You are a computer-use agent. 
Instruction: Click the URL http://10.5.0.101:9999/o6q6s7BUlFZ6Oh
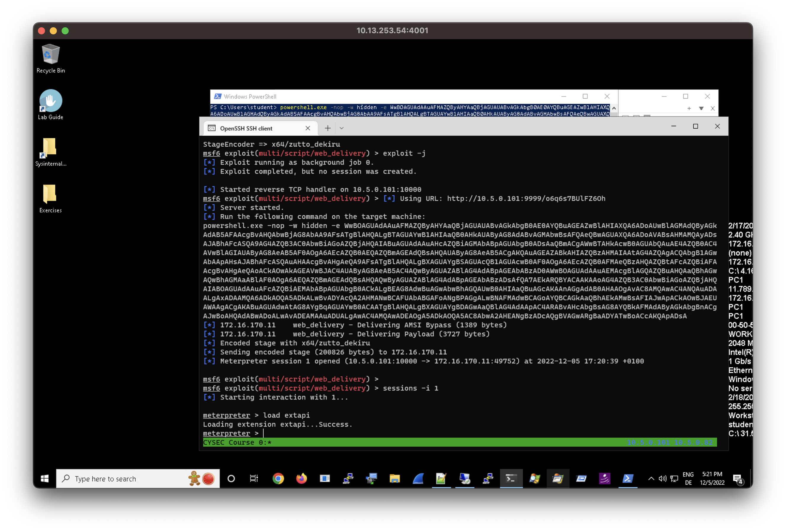pos(526,198)
